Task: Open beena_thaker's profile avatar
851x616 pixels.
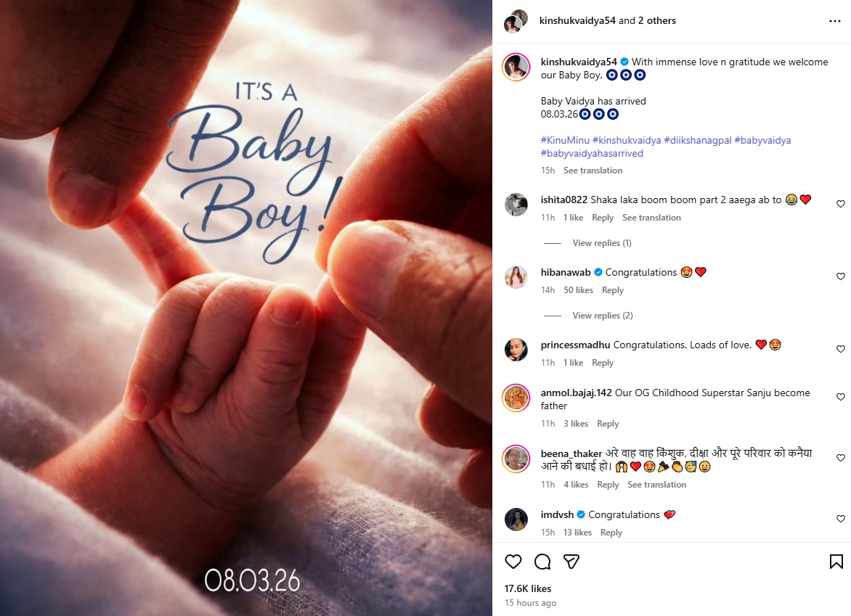Action: pos(516,459)
